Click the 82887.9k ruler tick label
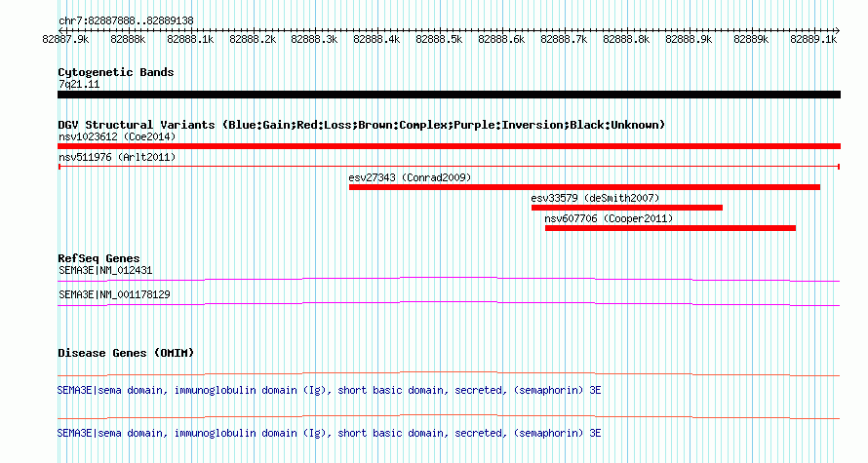Image resolution: width=868 pixels, height=463 pixels. pyautogui.click(x=66, y=39)
